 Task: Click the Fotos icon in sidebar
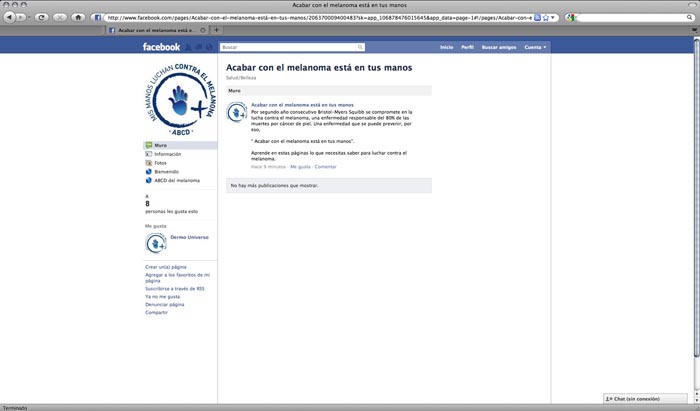click(x=149, y=163)
